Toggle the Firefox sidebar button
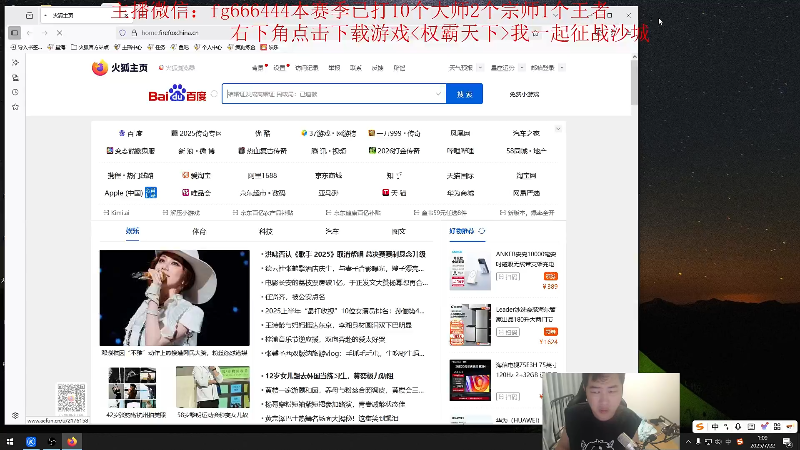 [x=14, y=33]
